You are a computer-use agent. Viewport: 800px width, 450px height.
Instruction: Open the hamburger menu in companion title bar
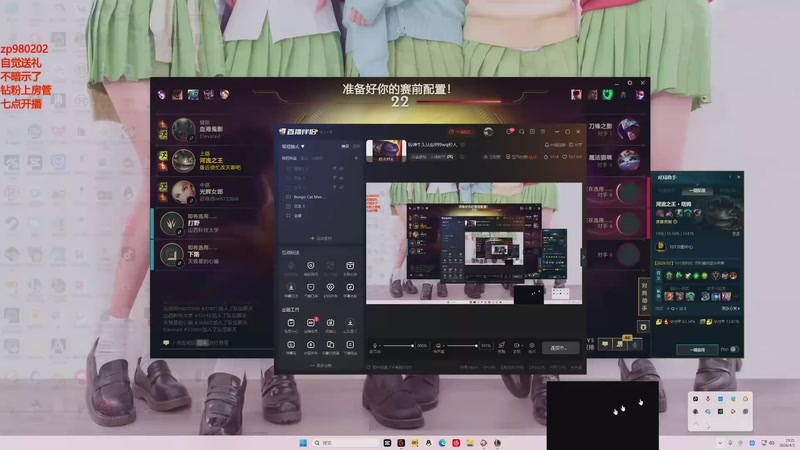click(543, 132)
